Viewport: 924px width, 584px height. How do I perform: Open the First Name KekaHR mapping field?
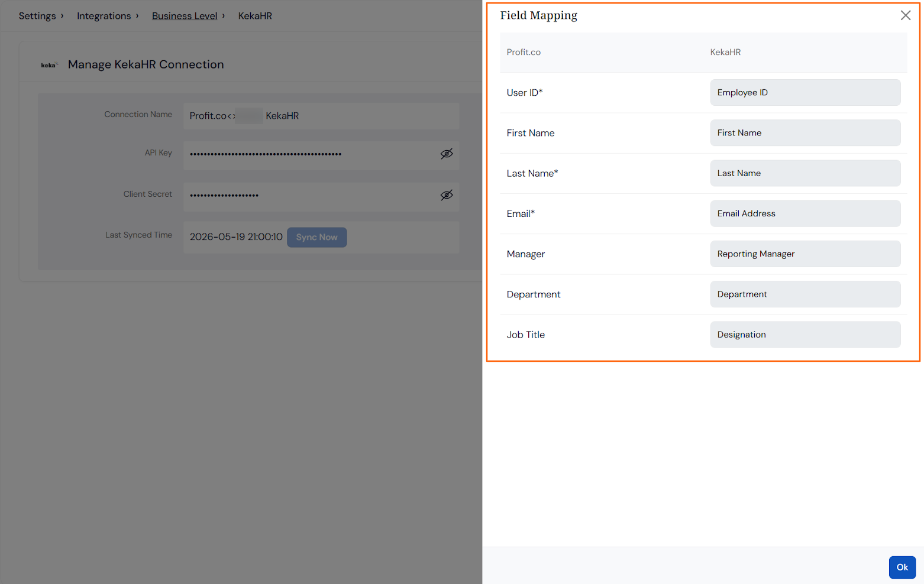(805, 133)
